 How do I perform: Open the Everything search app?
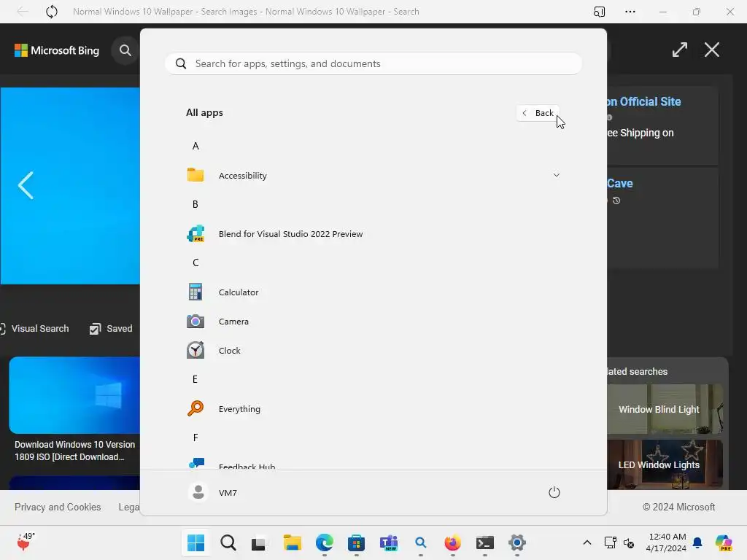(373, 408)
